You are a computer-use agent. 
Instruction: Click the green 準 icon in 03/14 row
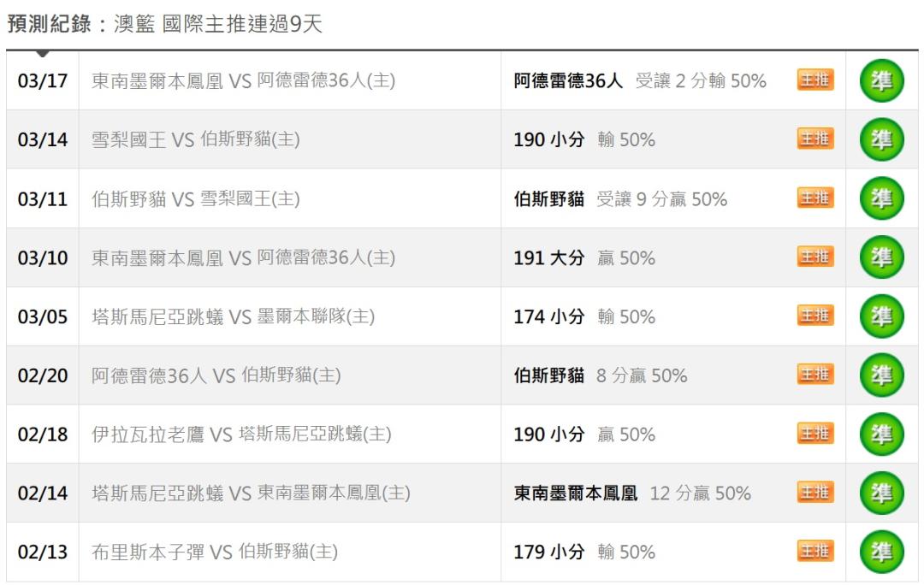[882, 139]
